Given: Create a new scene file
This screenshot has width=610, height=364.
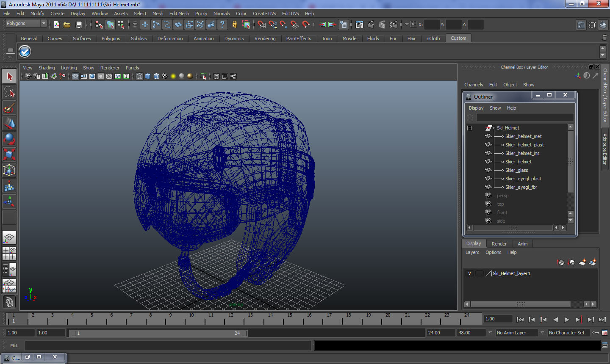Looking at the screenshot, I should (x=56, y=25).
